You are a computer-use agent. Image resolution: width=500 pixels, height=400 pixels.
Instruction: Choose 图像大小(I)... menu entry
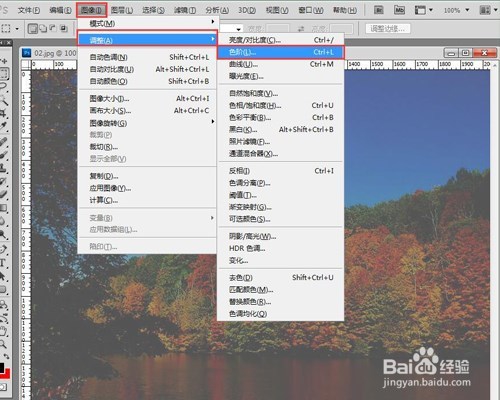(x=147, y=99)
